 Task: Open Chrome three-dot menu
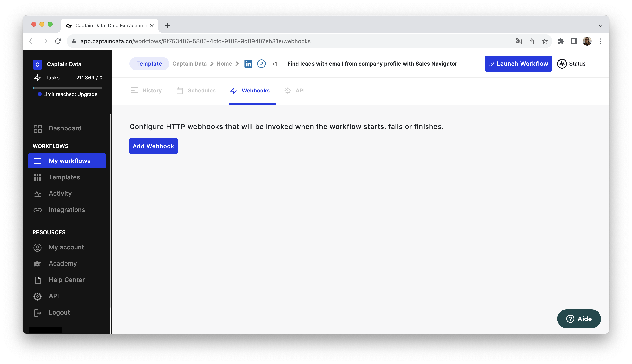tap(600, 41)
